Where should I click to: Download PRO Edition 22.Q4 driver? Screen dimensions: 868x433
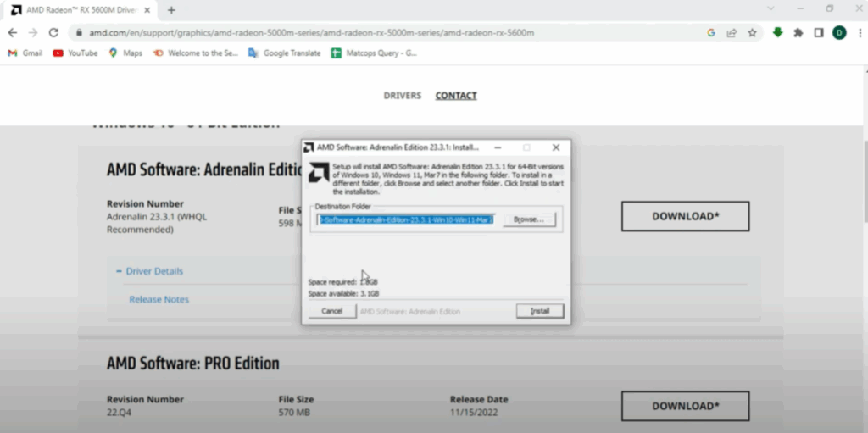685,406
